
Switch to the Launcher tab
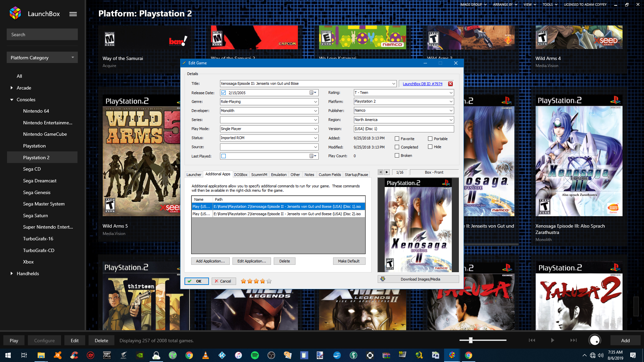tap(194, 175)
